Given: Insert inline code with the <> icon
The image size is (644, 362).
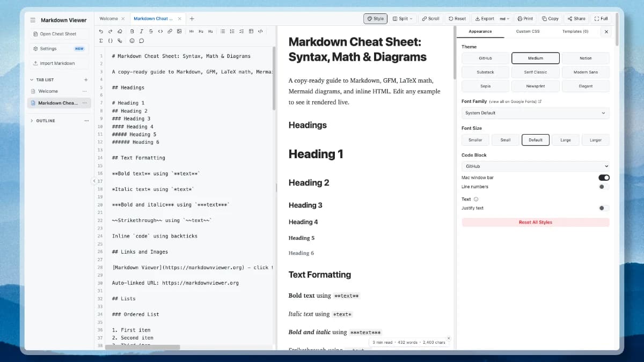Looking at the screenshot, I should click(x=160, y=31).
